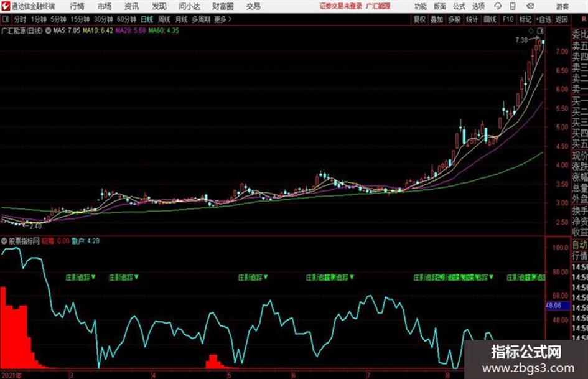The height and width of the screenshot is (379, 588).
Task: Expand the 更多 periods list
Action: tap(223, 19)
